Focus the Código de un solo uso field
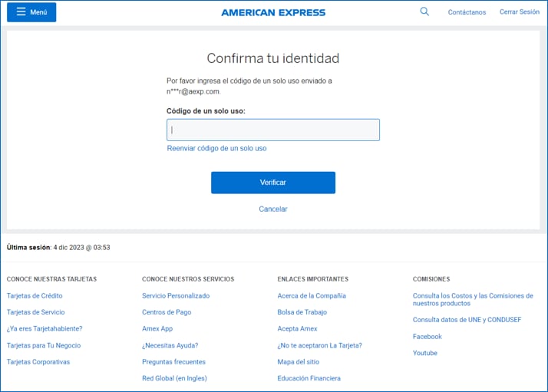 [x=273, y=130]
